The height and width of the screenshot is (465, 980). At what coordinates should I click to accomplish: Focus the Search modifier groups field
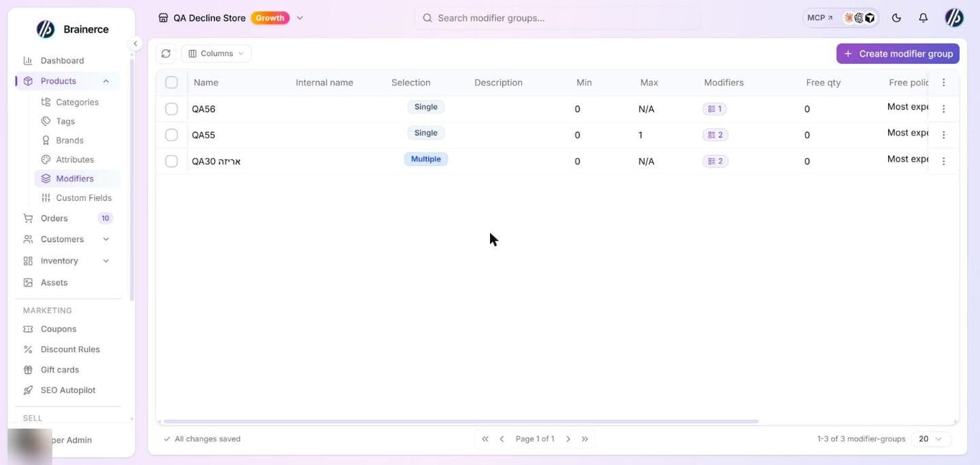pos(557,18)
